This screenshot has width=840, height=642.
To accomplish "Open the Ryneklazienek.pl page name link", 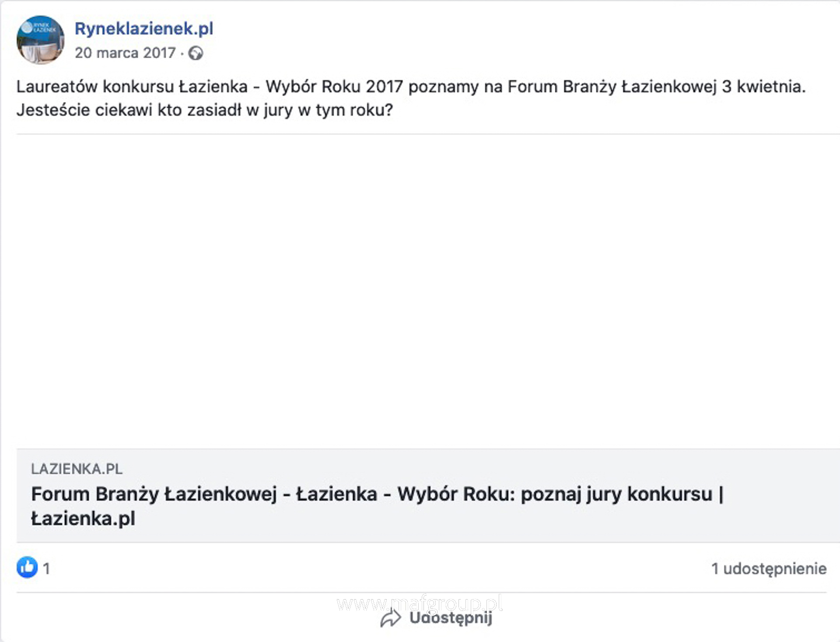I will tap(144, 29).
